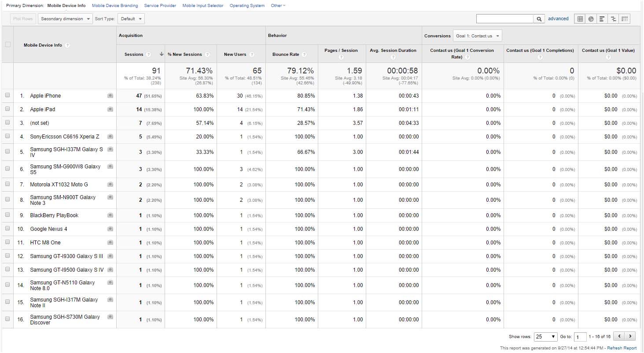644x353 pixels.
Task: Expand the Sort Type Default dropdown
Action: click(x=131, y=19)
